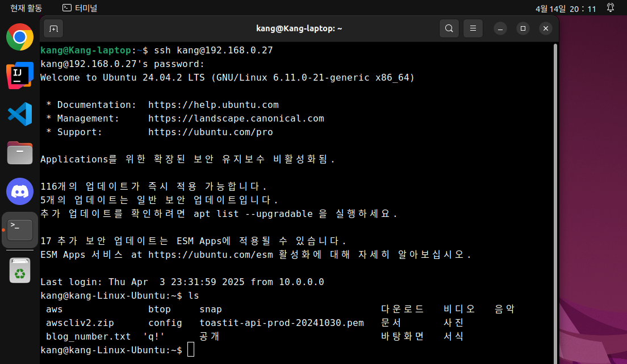Viewport: 627px width, 364px height.
Task: Minimize the terminal window
Action: [x=500, y=28]
